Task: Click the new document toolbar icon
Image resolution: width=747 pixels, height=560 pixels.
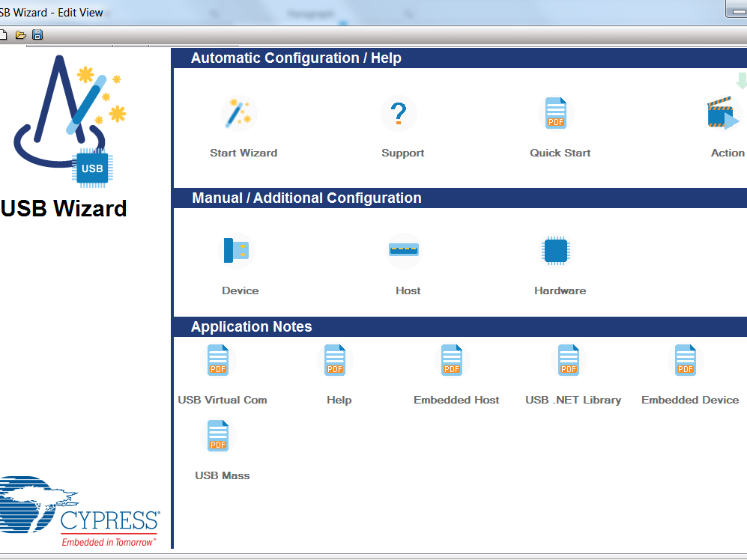Action: coord(4,35)
